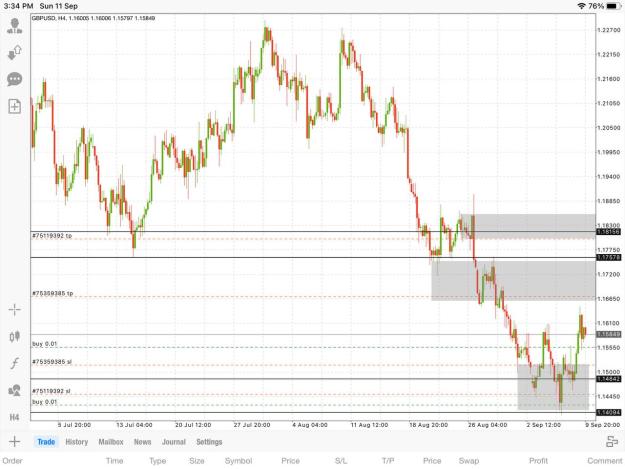Tap the Wi-Fi status icon
Image resolution: width=625 pixels, height=469 pixels.
582,6
